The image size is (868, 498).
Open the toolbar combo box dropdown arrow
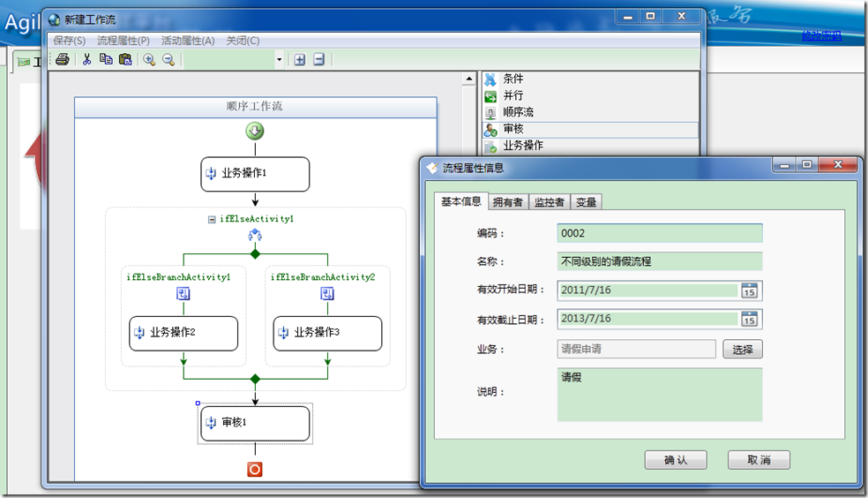(x=279, y=59)
